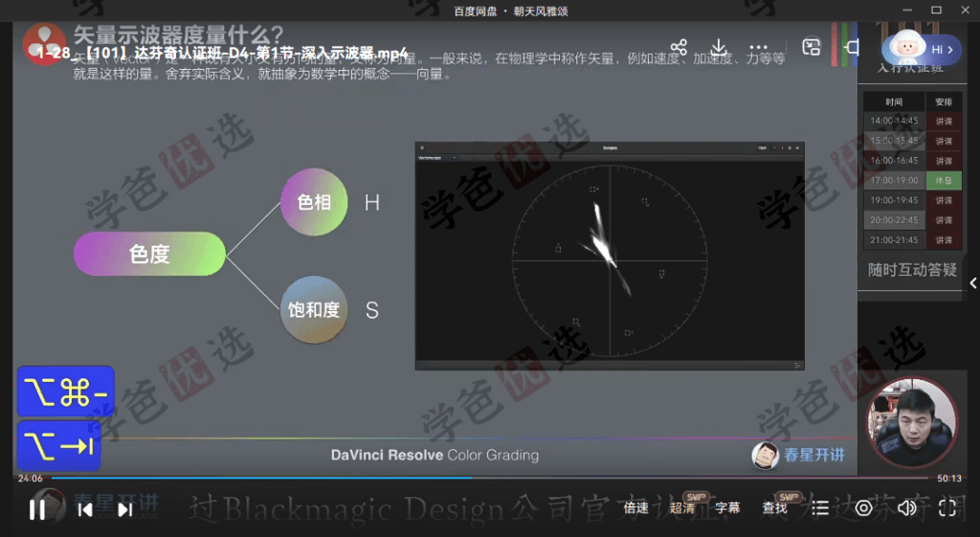Close the 百度网盘 window
Viewport: 980px width, 537px height.
pos(965,10)
